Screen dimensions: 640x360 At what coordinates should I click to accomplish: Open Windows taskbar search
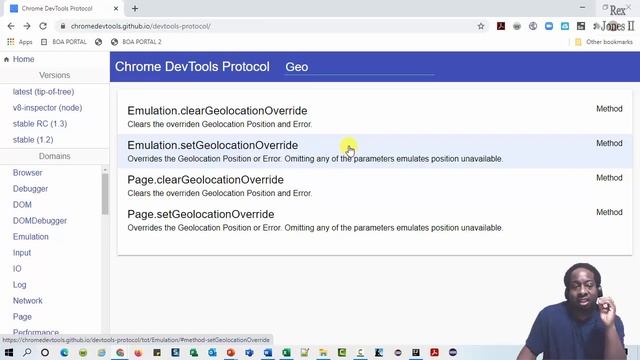coord(27,352)
